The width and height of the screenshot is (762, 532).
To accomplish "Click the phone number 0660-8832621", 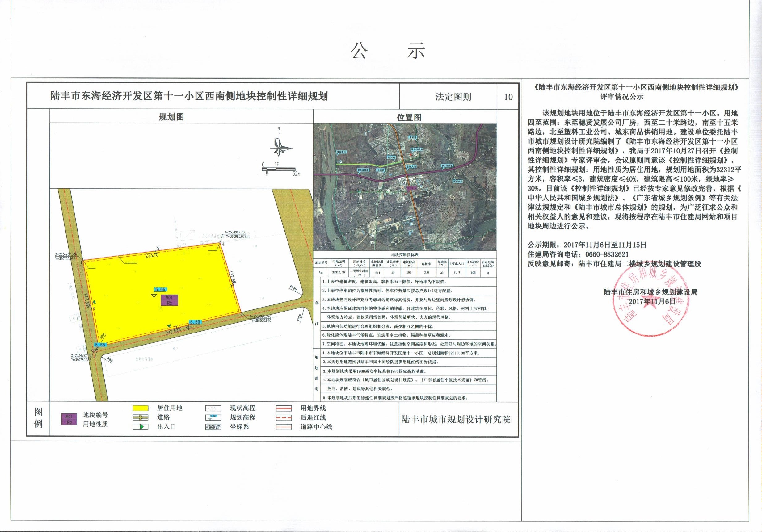I will point(607,254).
